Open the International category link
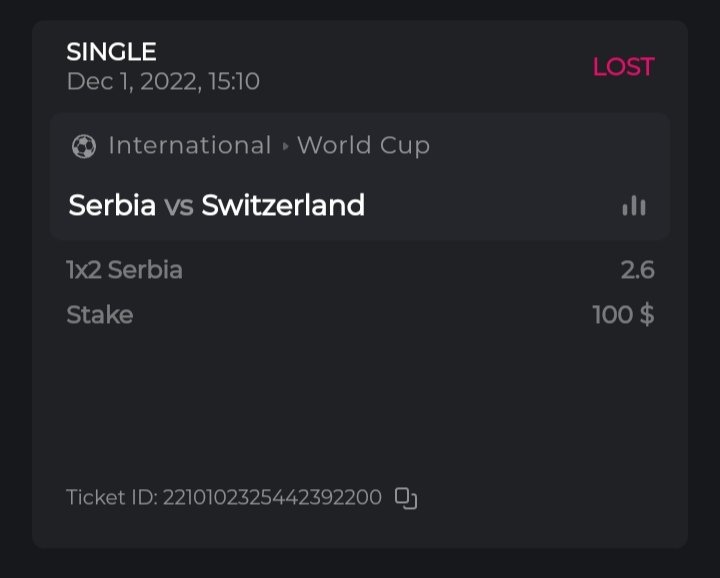The image size is (720, 578). pos(189,146)
